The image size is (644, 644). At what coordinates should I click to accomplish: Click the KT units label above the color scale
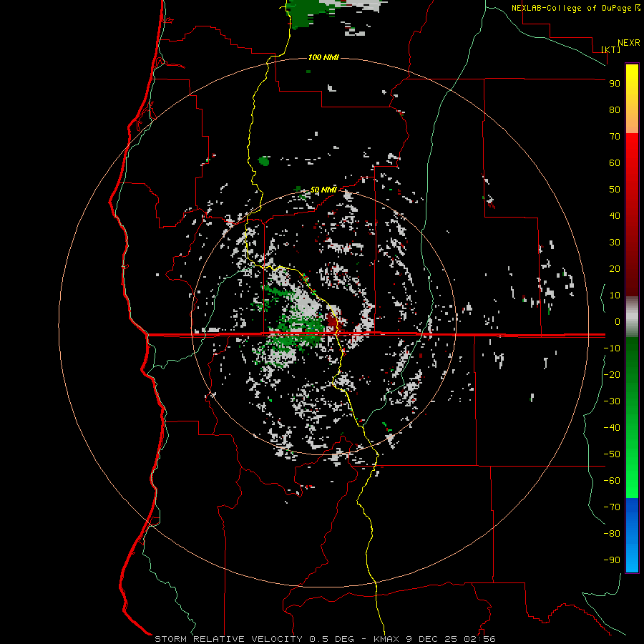tap(611, 49)
